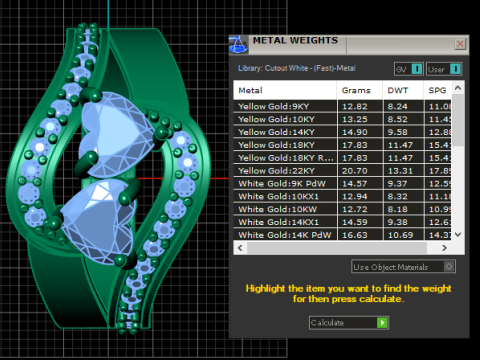Click the 14.59 grams cell
The height and width of the screenshot is (360, 480).
coord(360,222)
